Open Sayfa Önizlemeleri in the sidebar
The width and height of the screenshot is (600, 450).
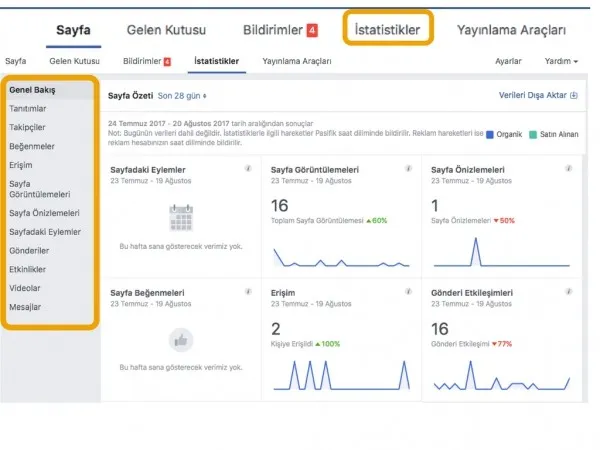coord(44,213)
